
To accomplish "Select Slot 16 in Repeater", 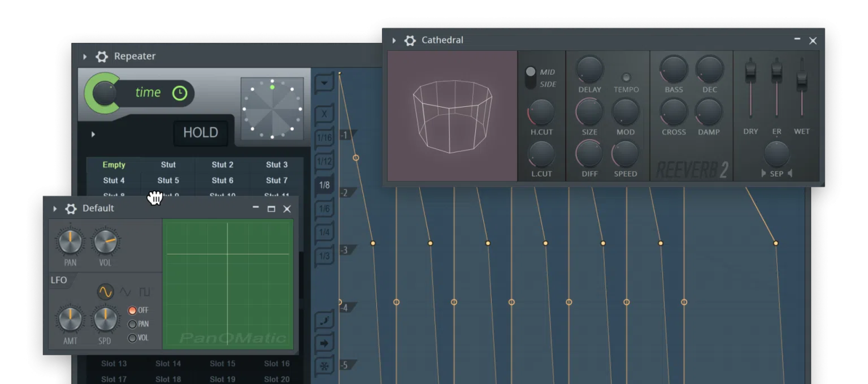I will pos(277,364).
